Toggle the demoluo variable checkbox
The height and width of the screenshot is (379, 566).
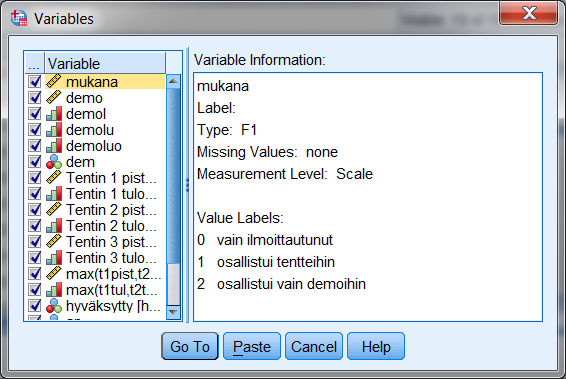pyautogui.click(x=35, y=145)
